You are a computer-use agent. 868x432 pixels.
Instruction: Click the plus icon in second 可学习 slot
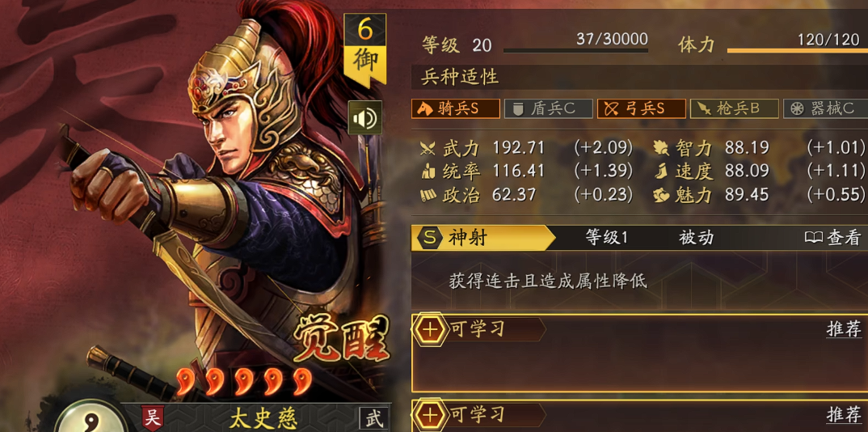pos(430,414)
